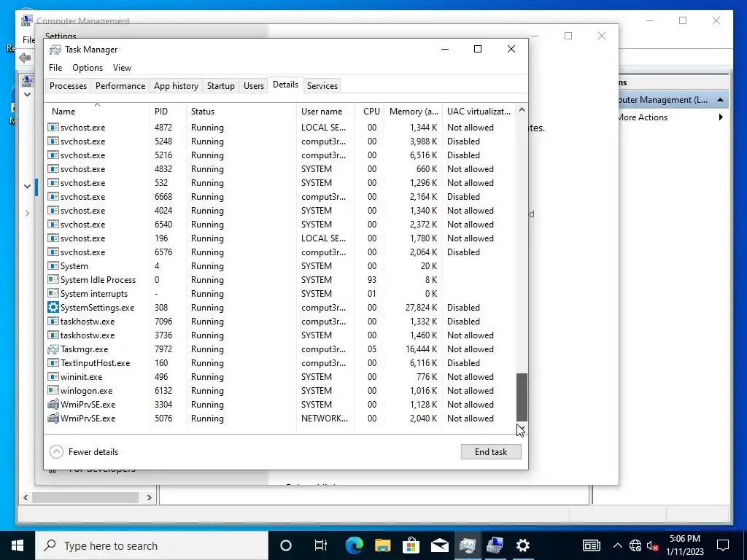
Task: Open Settings gear in the taskbar
Action: click(522, 545)
